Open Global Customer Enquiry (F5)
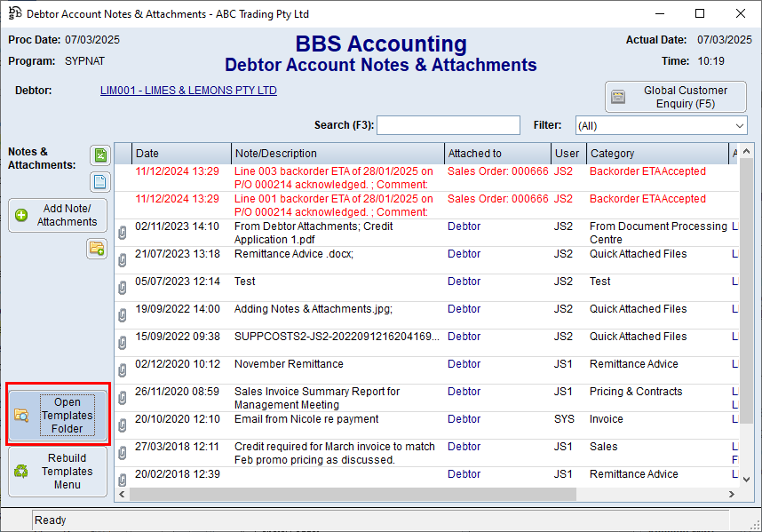Screen dimensions: 762x532 [675, 97]
